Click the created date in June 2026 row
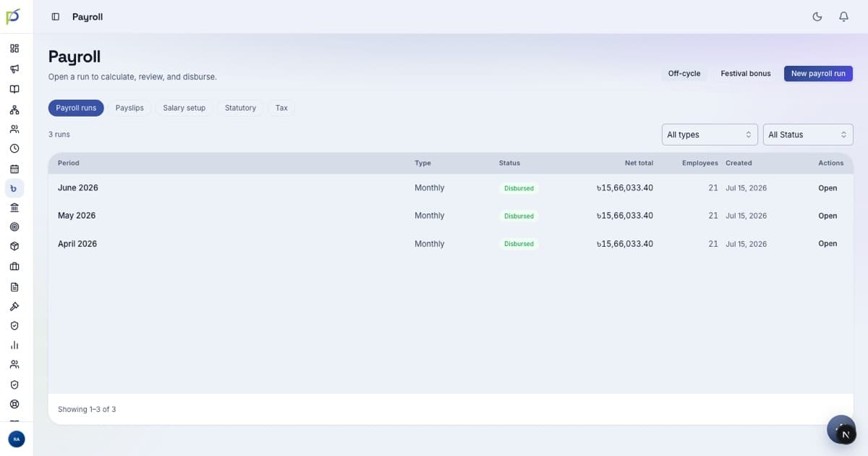The image size is (868, 456). pyautogui.click(x=746, y=188)
